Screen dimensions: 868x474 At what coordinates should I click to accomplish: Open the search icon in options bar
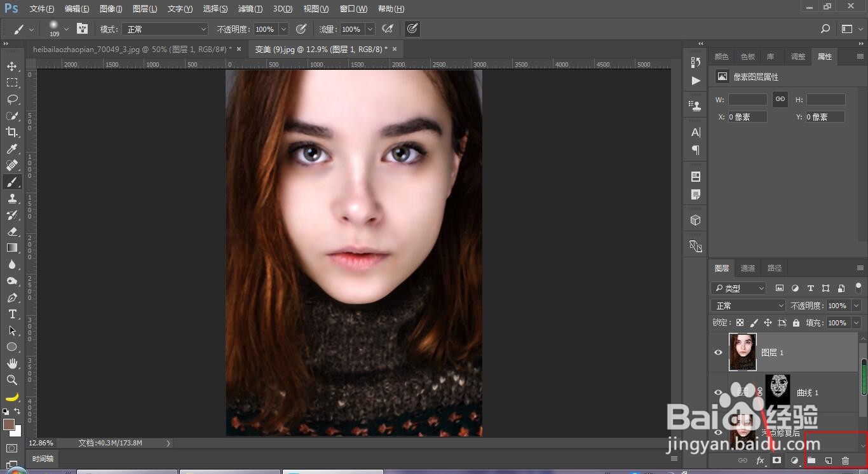(825, 29)
